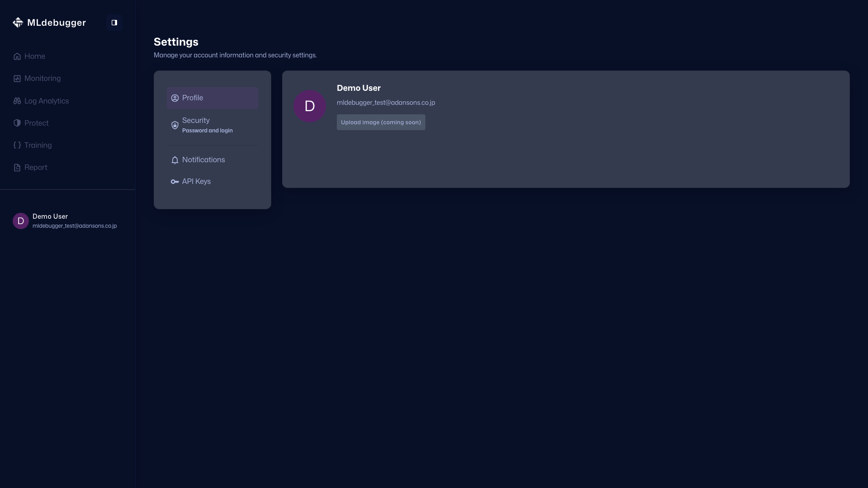Open the Monitoring page
The image size is (868, 488).
42,79
